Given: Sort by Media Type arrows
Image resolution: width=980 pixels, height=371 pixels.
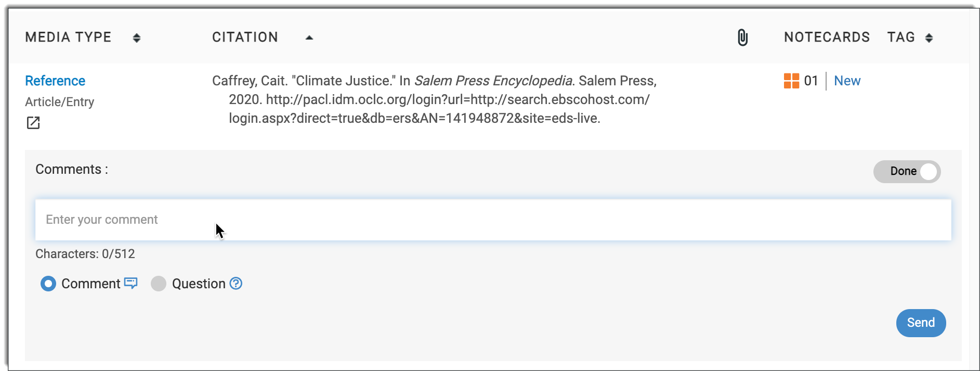Looking at the screenshot, I should (x=137, y=37).
